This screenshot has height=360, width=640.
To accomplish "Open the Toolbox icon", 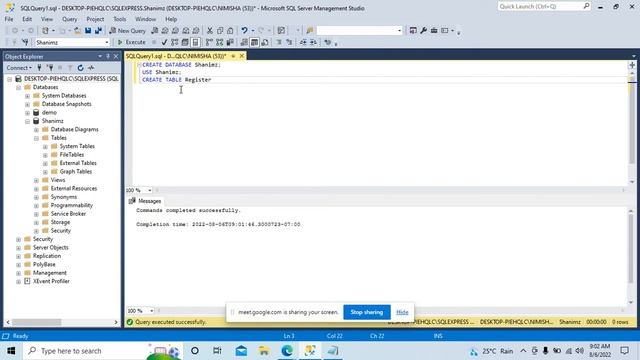I will tap(434, 31).
